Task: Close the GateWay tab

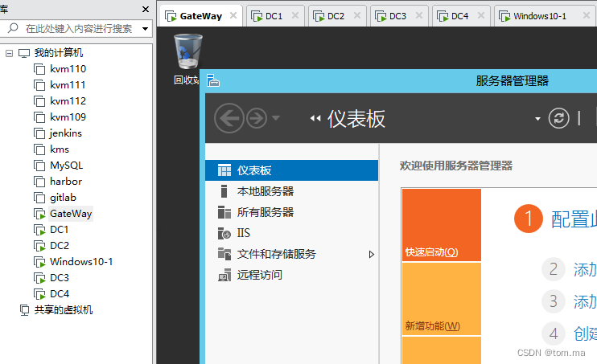Action: pos(233,15)
